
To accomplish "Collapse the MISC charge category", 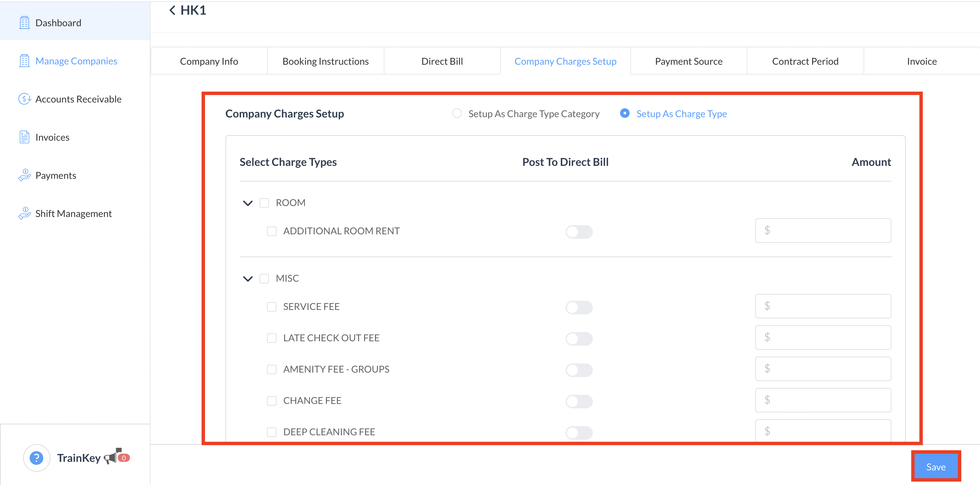I will [x=248, y=279].
